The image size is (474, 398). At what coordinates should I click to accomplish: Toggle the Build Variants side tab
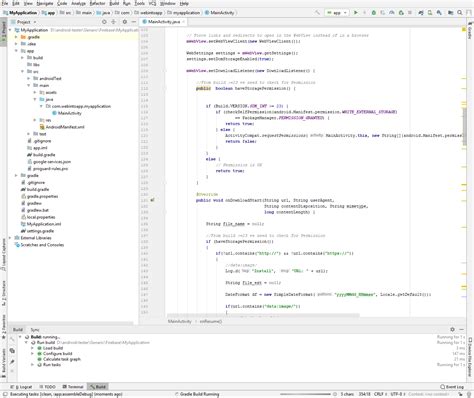pyautogui.click(x=3, y=362)
